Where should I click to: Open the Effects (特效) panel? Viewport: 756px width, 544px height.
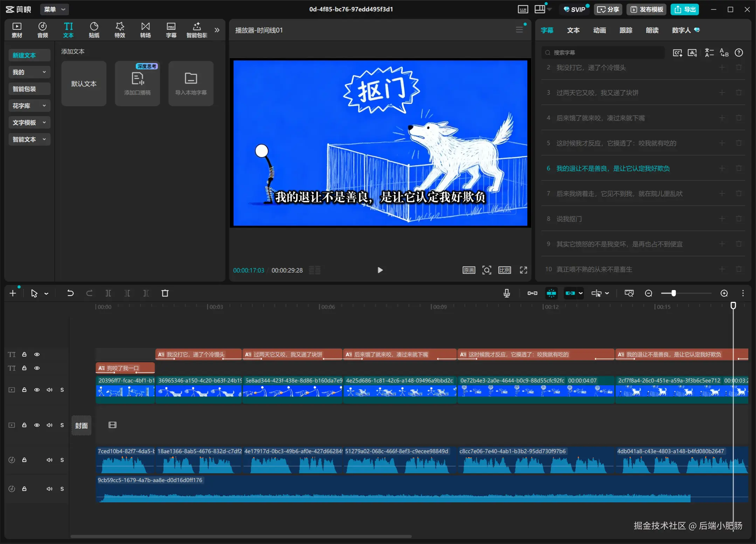(x=120, y=30)
